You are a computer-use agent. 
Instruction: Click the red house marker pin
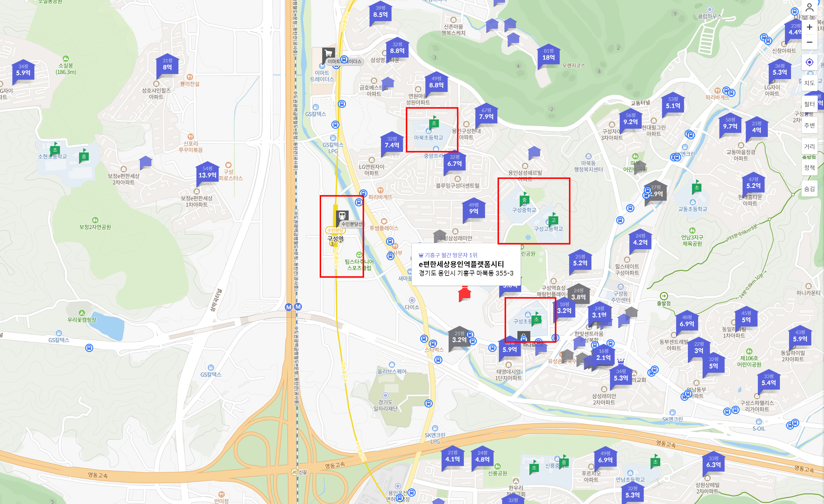click(x=464, y=294)
